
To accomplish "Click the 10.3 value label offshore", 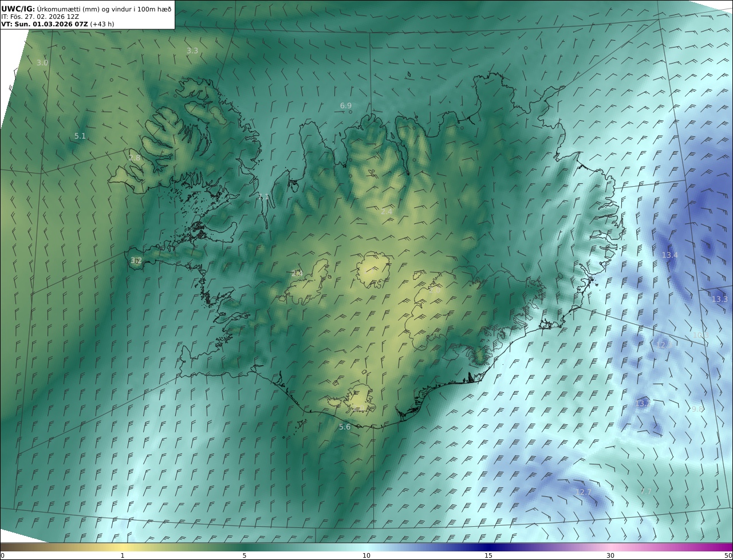I will tap(701, 335).
